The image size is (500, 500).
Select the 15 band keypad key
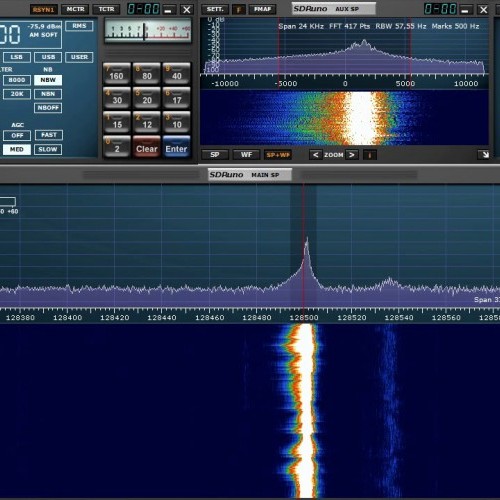tap(117, 122)
